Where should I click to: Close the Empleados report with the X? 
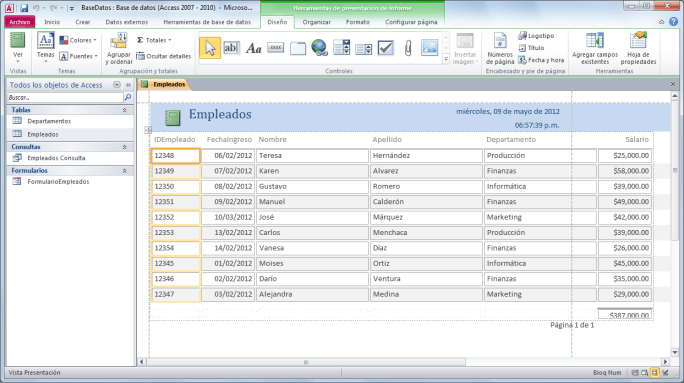(x=673, y=84)
